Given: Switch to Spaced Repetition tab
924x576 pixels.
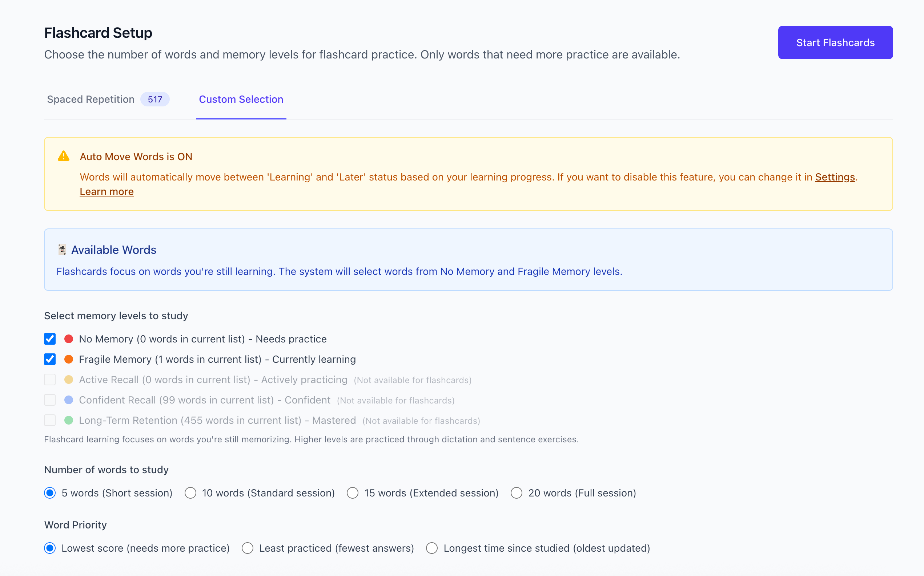Looking at the screenshot, I should point(91,100).
